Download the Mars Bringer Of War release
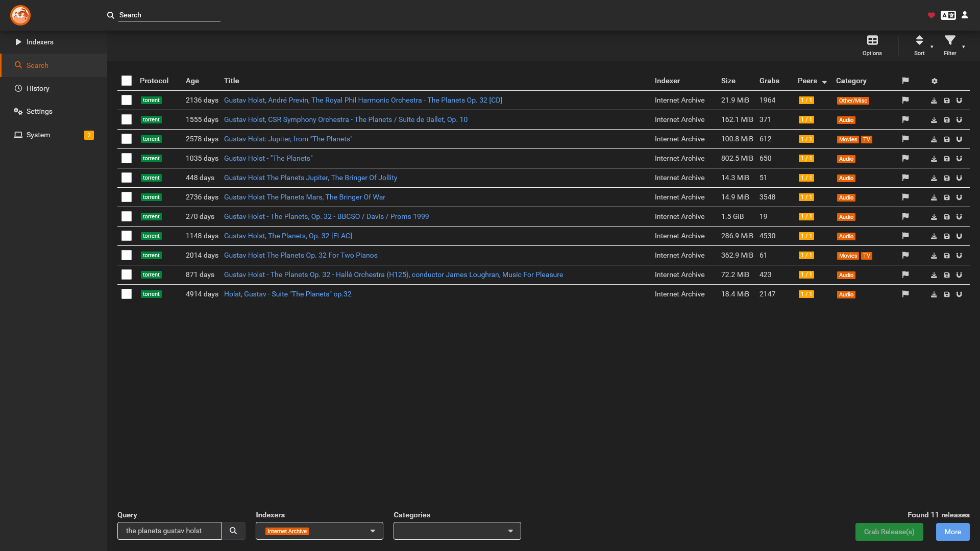 coord(934,197)
